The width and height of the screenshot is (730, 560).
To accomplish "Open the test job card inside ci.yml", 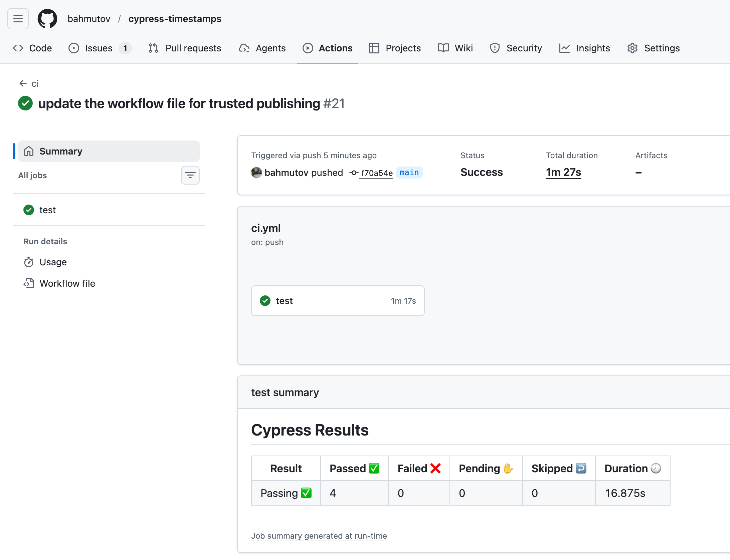I will 338,300.
